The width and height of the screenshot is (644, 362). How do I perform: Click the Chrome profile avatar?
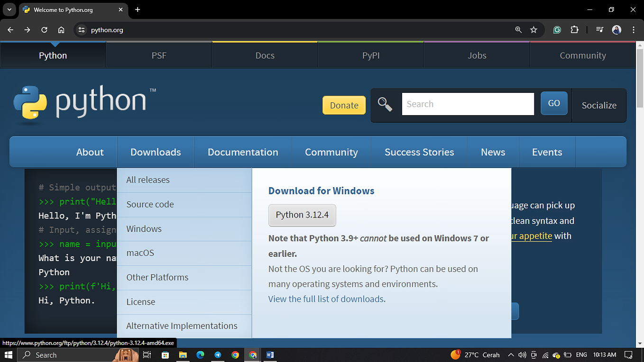[x=616, y=29]
